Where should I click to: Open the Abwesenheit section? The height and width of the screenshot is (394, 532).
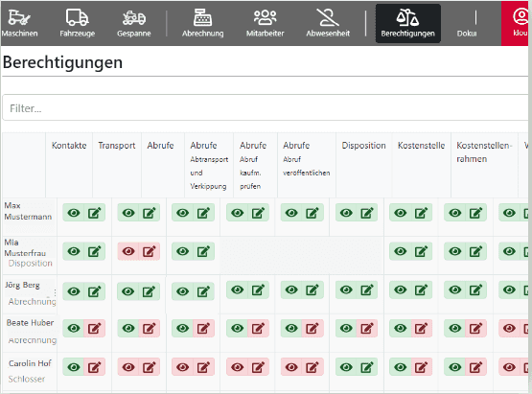(x=328, y=23)
